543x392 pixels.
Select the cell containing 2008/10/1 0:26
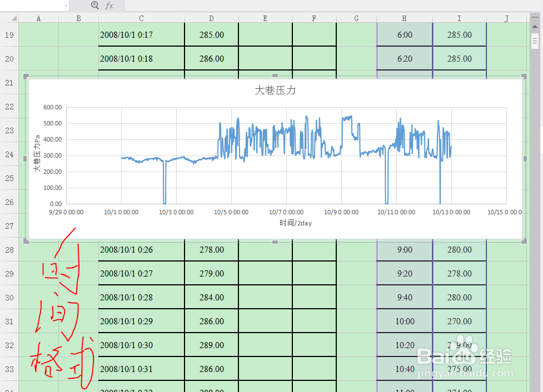tap(141, 249)
